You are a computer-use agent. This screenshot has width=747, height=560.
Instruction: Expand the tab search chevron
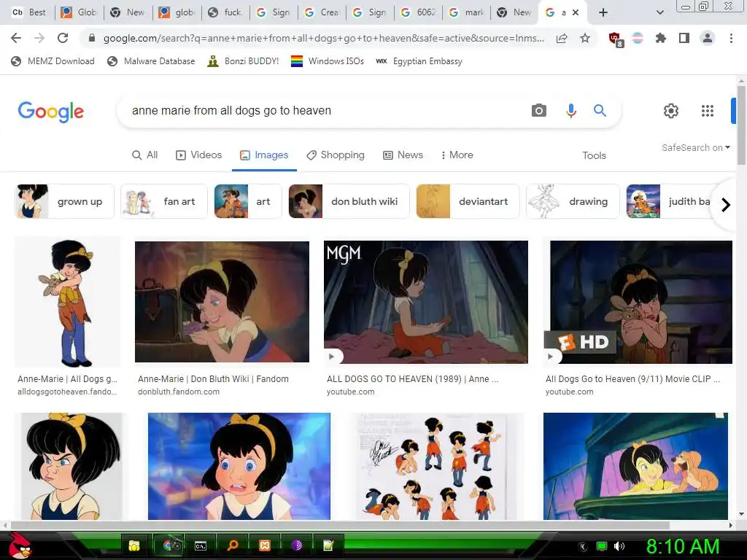pyautogui.click(x=659, y=12)
